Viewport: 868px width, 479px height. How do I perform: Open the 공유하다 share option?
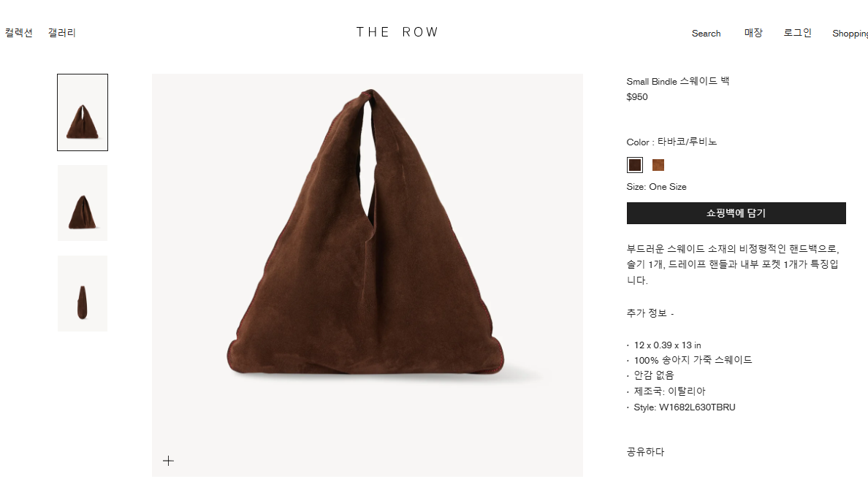pos(645,451)
